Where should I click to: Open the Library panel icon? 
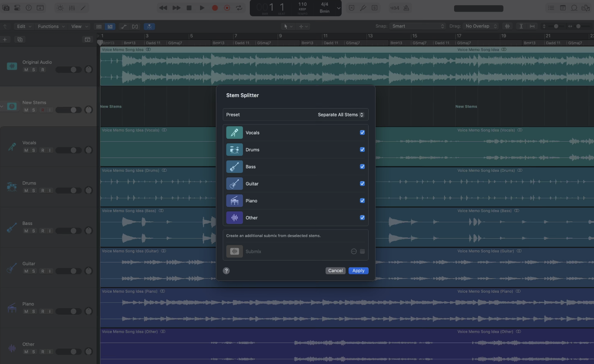pyautogui.click(x=6, y=8)
